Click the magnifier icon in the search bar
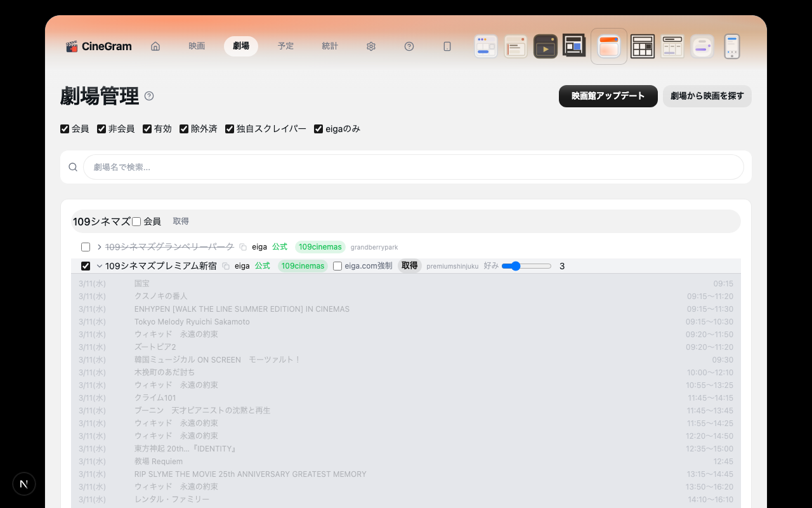 [x=73, y=167]
